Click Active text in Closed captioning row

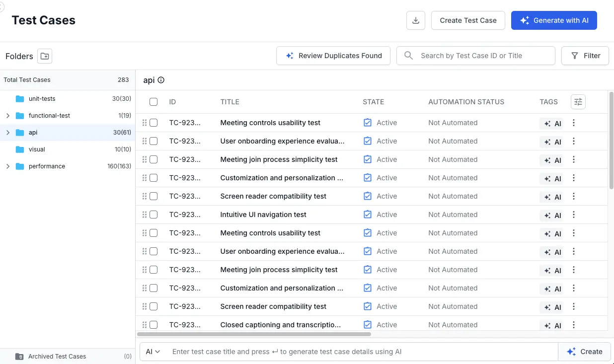(386, 325)
